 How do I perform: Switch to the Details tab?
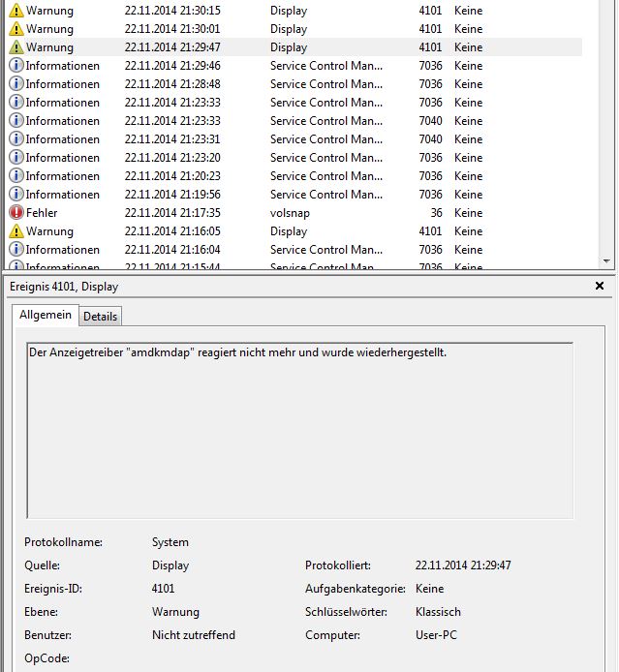point(100,317)
